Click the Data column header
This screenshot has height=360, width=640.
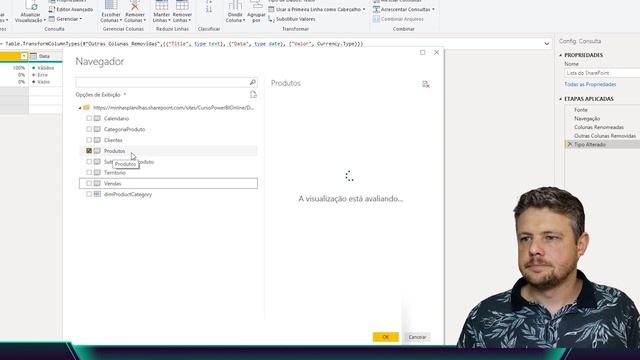tap(45, 56)
